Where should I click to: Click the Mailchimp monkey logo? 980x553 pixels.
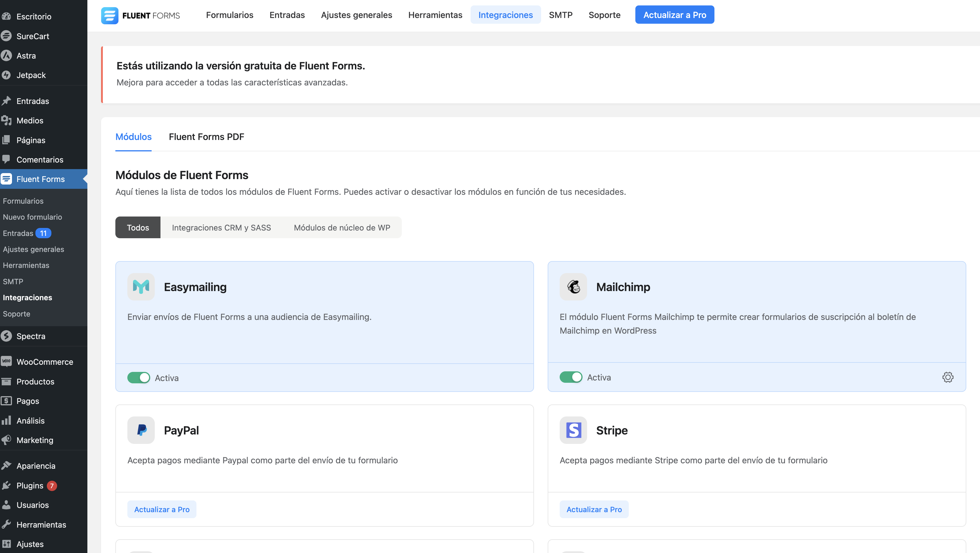tap(573, 286)
